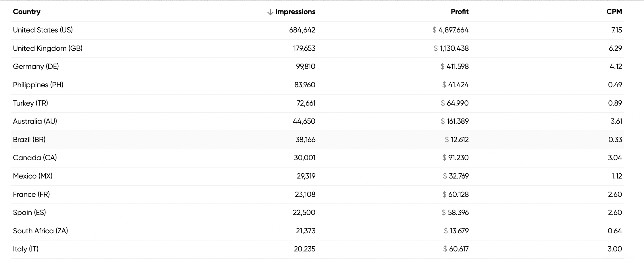644x262 pixels.
Task: Click the Impressions column header
Action: 295,12
